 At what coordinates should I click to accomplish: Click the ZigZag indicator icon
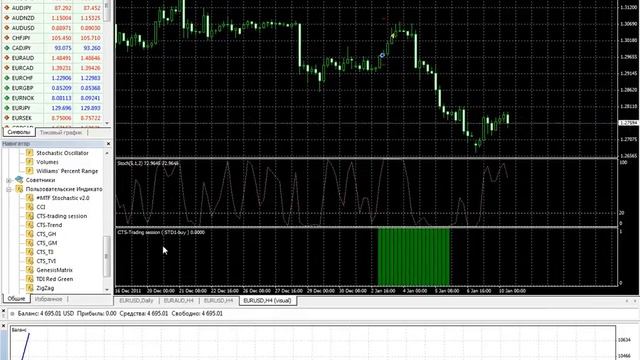(29, 288)
